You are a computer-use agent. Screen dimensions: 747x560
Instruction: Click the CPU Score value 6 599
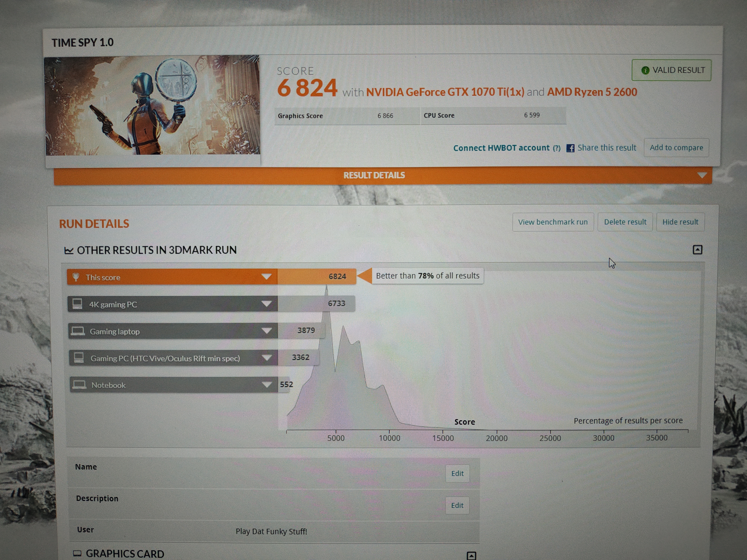[532, 115]
